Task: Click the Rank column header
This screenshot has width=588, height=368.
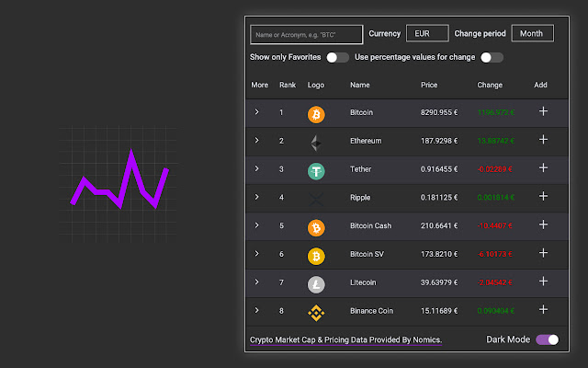Action: point(288,85)
